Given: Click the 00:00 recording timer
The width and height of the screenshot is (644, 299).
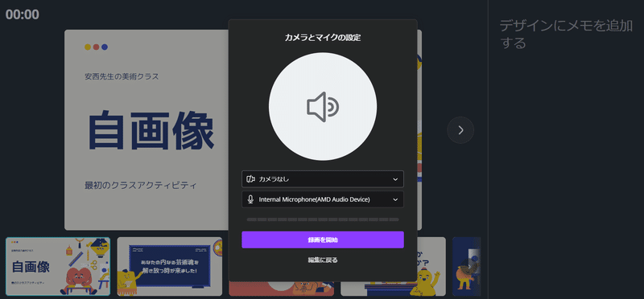Looking at the screenshot, I should click(x=23, y=14).
